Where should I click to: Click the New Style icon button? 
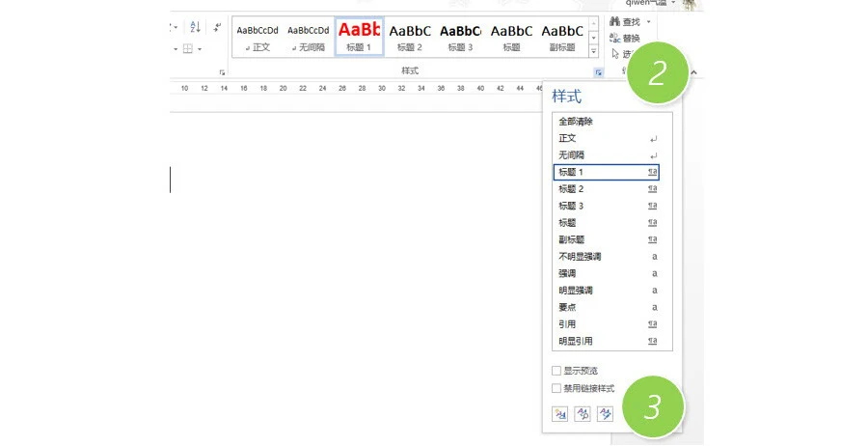[x=559, y=413]
